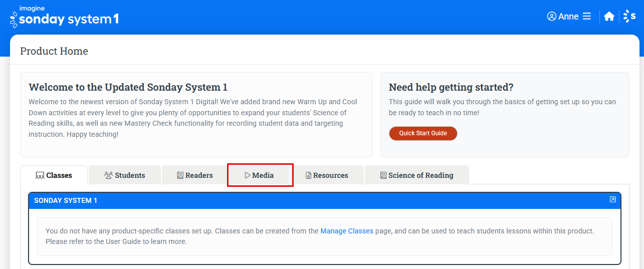Click the username Anne in the header
This screenshot has width=644, height=269.
pyautogui.click(x=568, y=17)
